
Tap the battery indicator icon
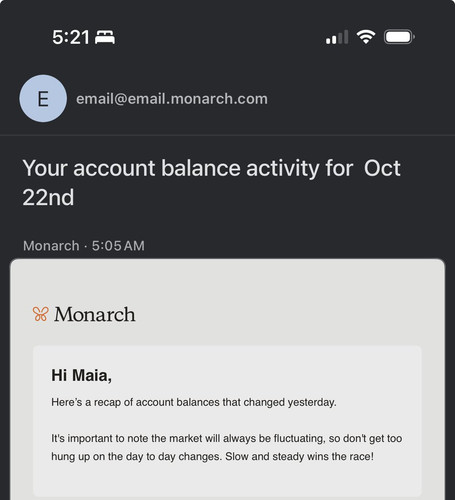pos(399,37)
